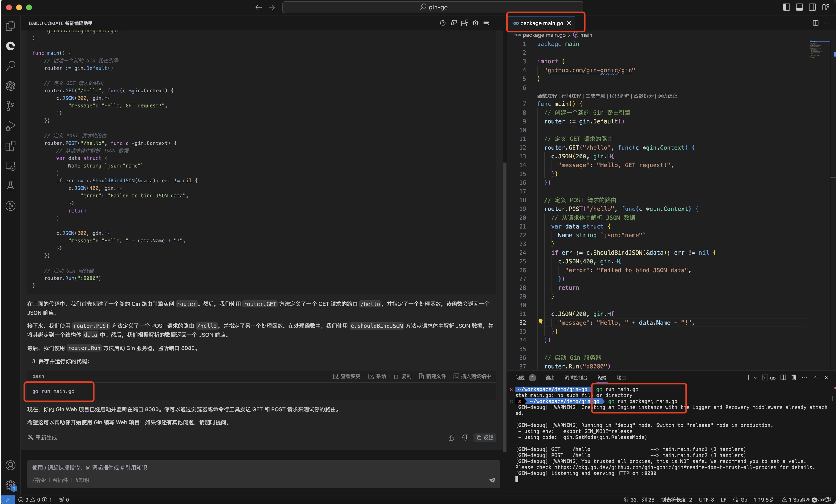This screenshot has height=504, width=836.
Task: Switch to the 输出 panel tab
Action: click(550, 377)
